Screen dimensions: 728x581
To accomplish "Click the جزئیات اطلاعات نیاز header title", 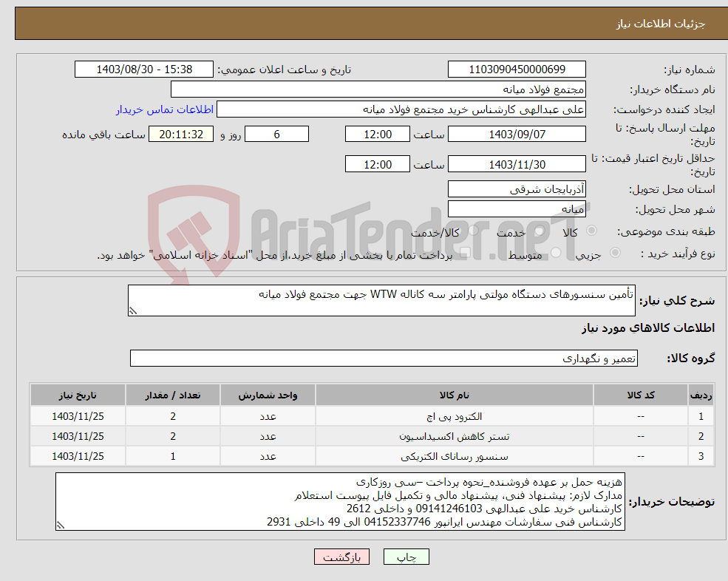I will click(660, 24).
